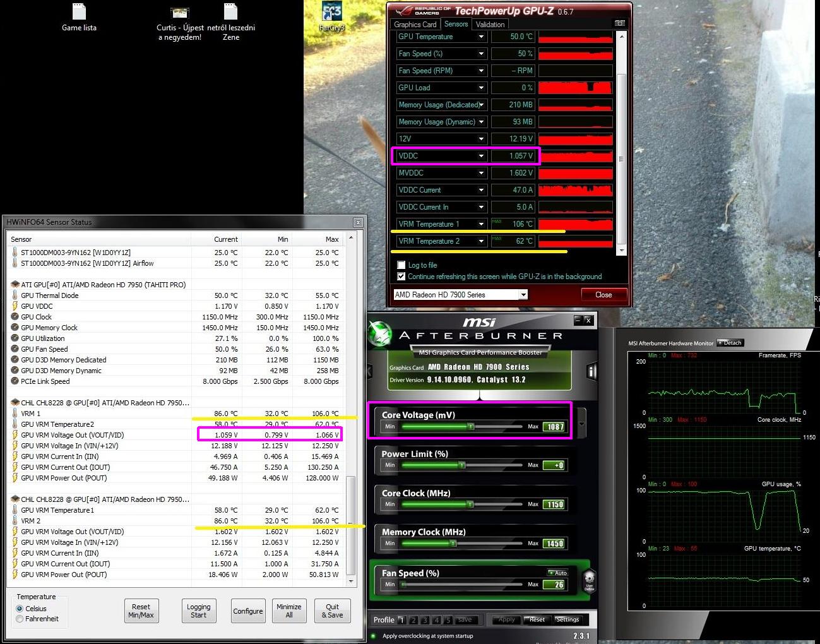Viewport: 820px width, 644px height.
Task: Click the MSI Afterburner dragon logo
Action: tap(380, 334)
